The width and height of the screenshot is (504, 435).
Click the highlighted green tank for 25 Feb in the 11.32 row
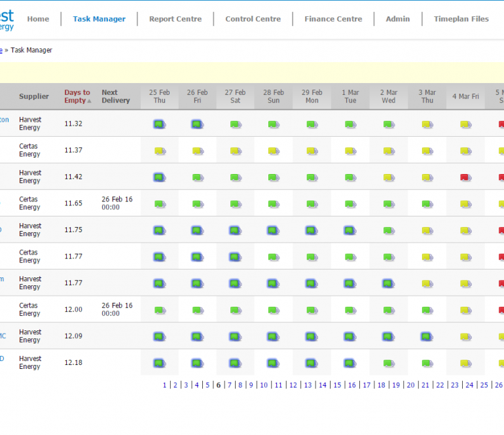tap(159, 124)
